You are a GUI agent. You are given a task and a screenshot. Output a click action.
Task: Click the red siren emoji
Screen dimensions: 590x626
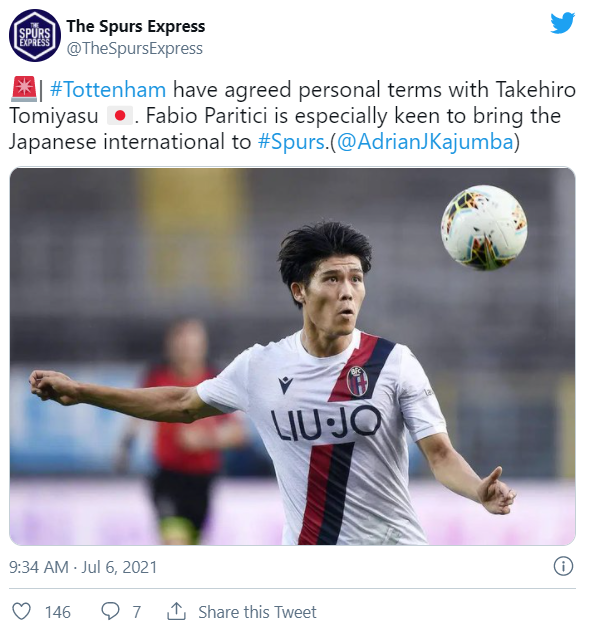click(x=24, y=89)
